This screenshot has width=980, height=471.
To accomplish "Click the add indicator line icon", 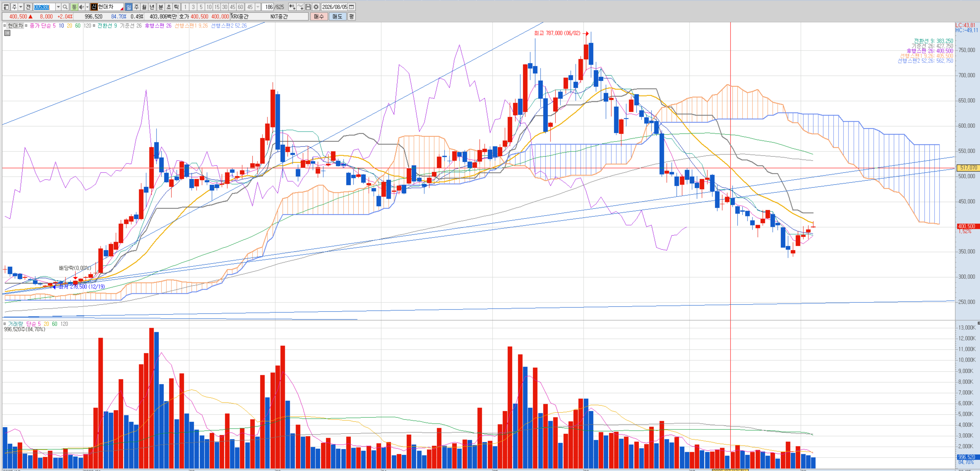I will [300, 7].
